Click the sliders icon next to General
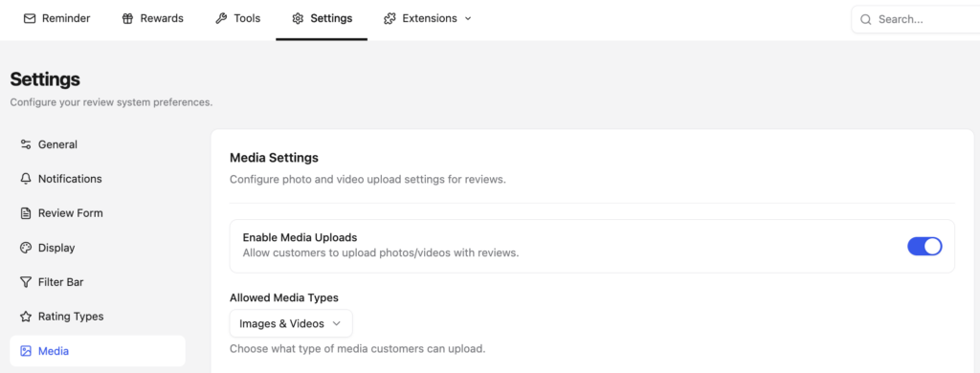 pos(26,144)
